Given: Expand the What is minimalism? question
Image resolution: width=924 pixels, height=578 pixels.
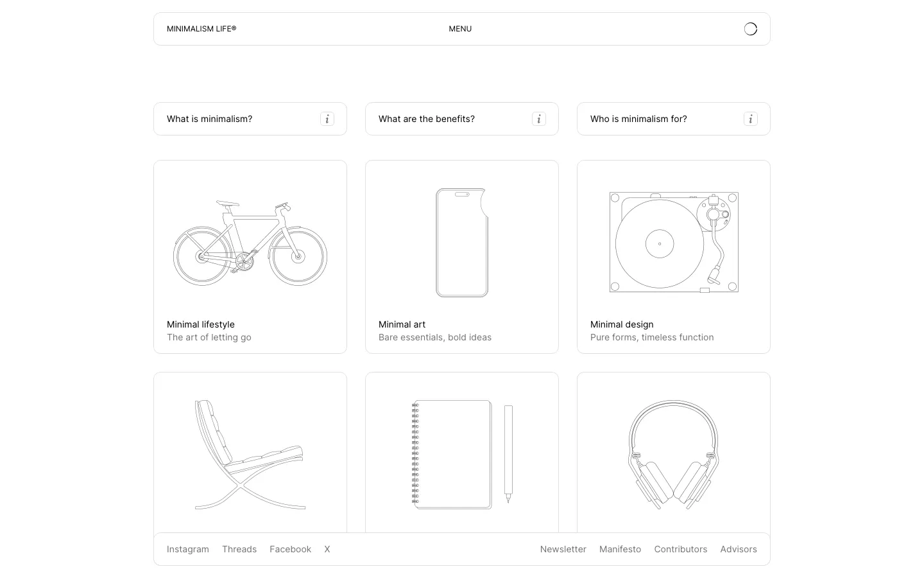Looking at the screenshot, I should (x=210, y=119).
